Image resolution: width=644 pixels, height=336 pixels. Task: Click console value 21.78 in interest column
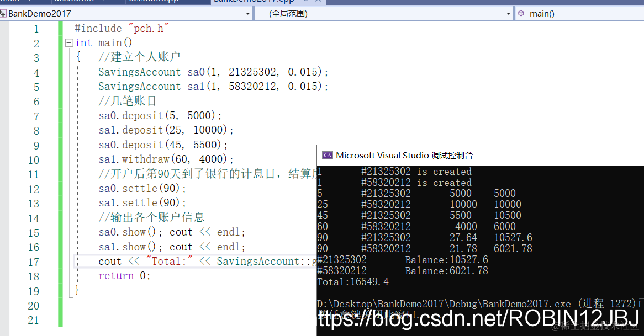pyautogui.click(x=463, y=249)
